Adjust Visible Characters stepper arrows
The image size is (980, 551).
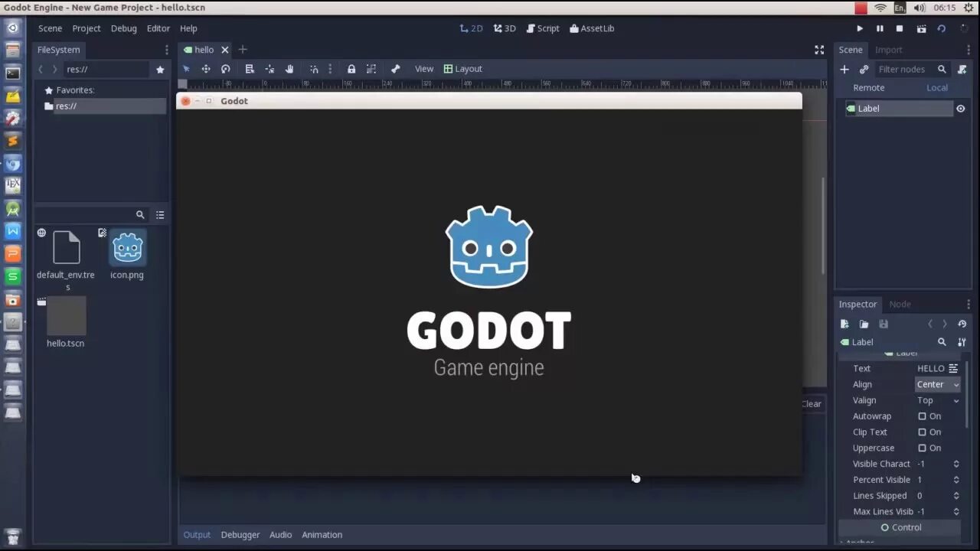click(x=956, y=464)
